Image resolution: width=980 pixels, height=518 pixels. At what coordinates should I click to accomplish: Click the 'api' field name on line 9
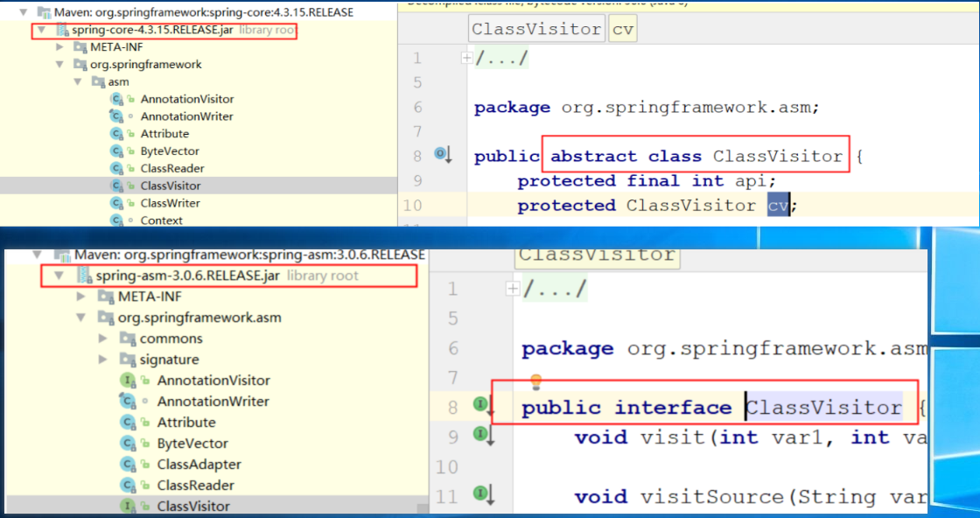click(x=749, y=180)
